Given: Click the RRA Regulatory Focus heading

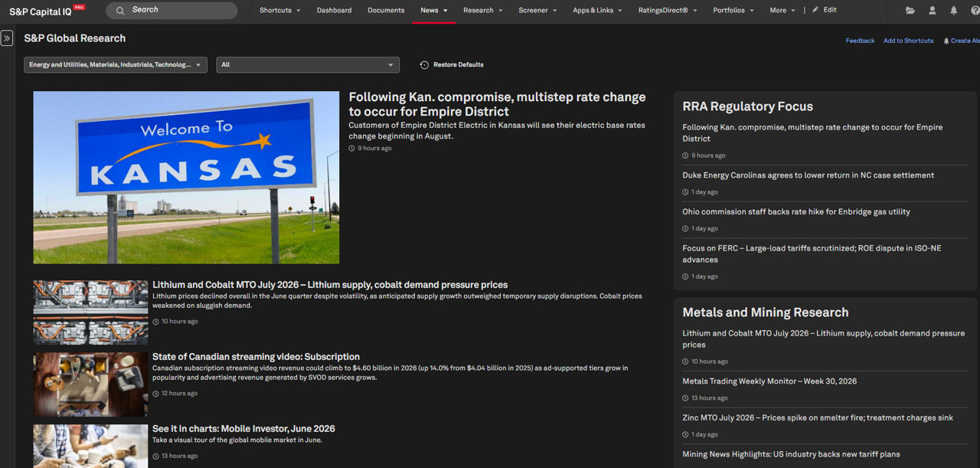Looking at the screenshot, I should pyautogui.click(x=747, y=106).
